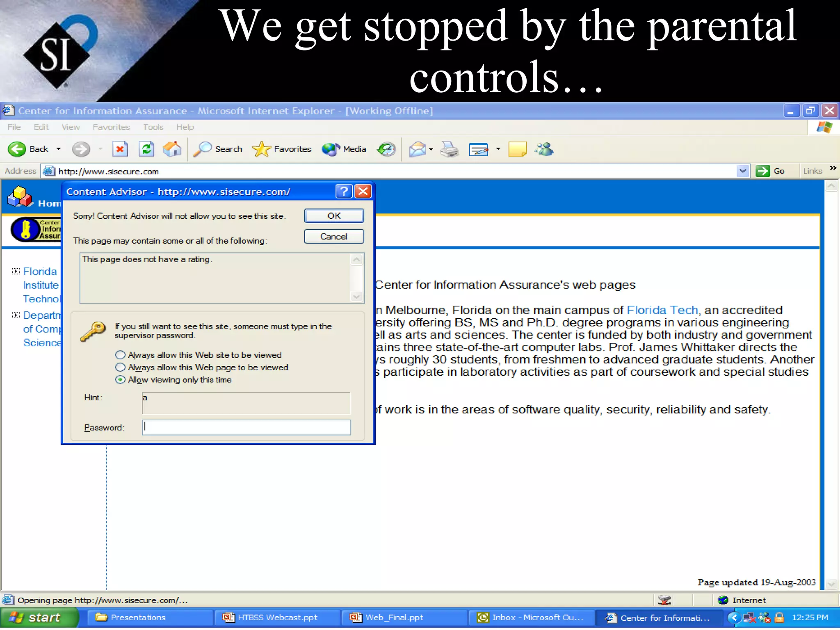Click Cancel in Content Advisor dialog
This screenshot has width=840, height=630.
point(334,236)
